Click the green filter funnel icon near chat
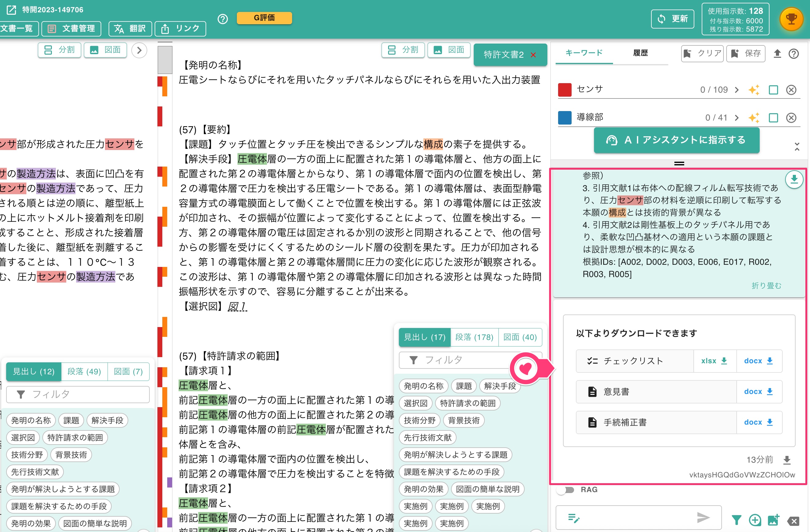 736,520
